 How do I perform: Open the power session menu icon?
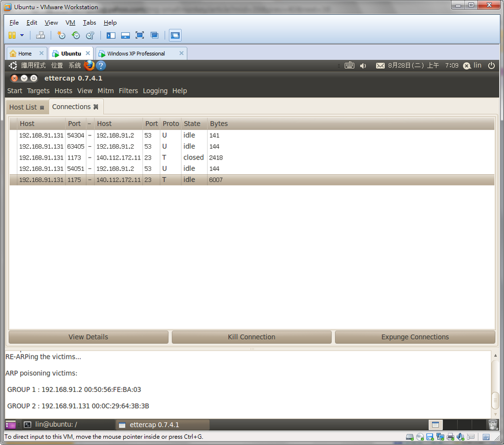coord(491,65)
